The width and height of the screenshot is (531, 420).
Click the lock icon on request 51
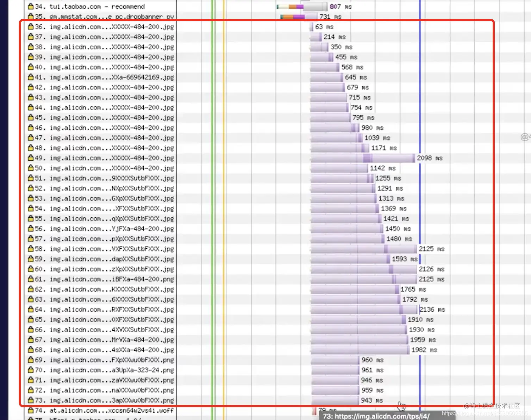(x=31, y=178)
